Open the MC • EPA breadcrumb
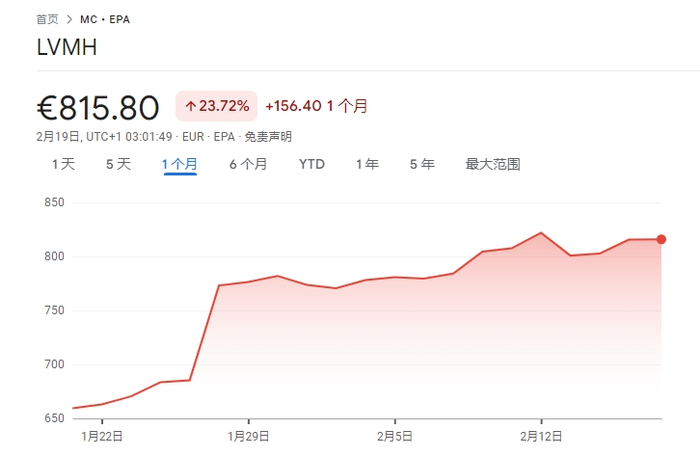This screenshot has height=456, width=700. click(x=105, y=19)
